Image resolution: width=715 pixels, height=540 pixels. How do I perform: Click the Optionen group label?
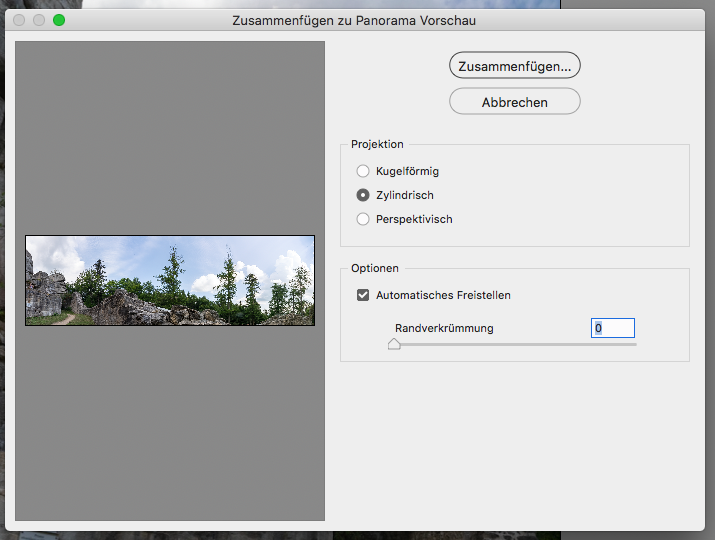pyautogui.click(x=375, y=268)
